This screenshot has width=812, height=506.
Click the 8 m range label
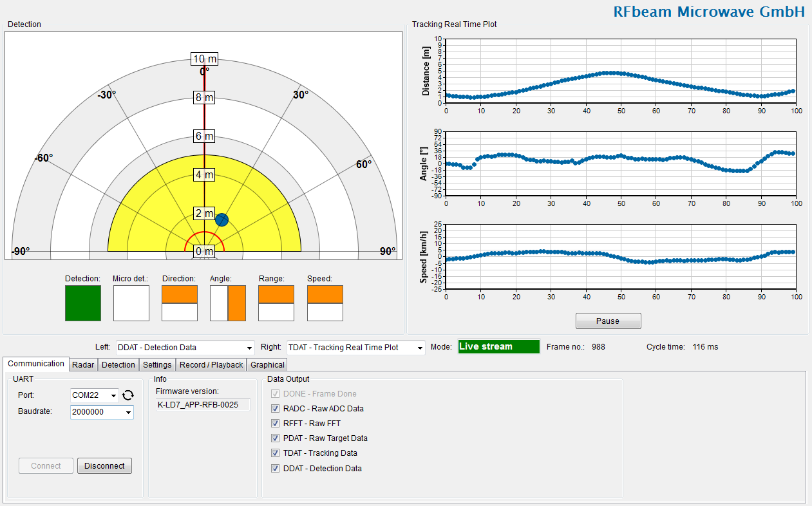[x=205, y=98]
